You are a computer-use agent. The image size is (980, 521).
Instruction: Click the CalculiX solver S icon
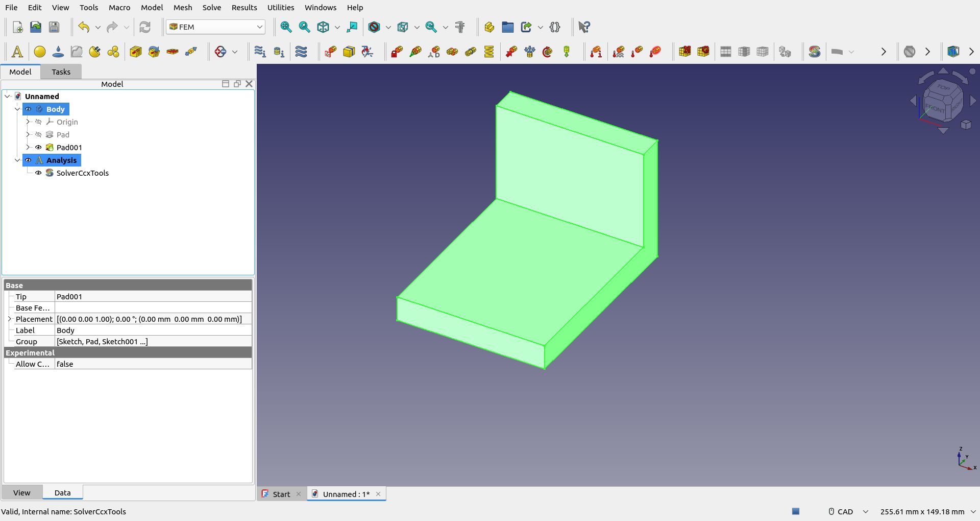(815, 52)
